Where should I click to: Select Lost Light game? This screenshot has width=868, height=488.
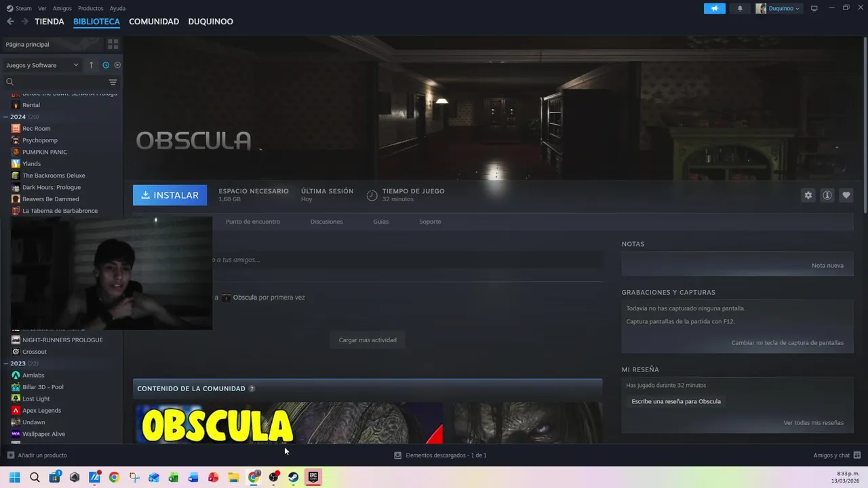[36, 399]
